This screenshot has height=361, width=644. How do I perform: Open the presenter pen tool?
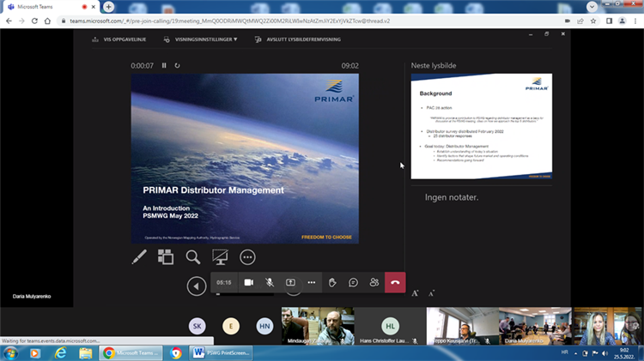139,257
